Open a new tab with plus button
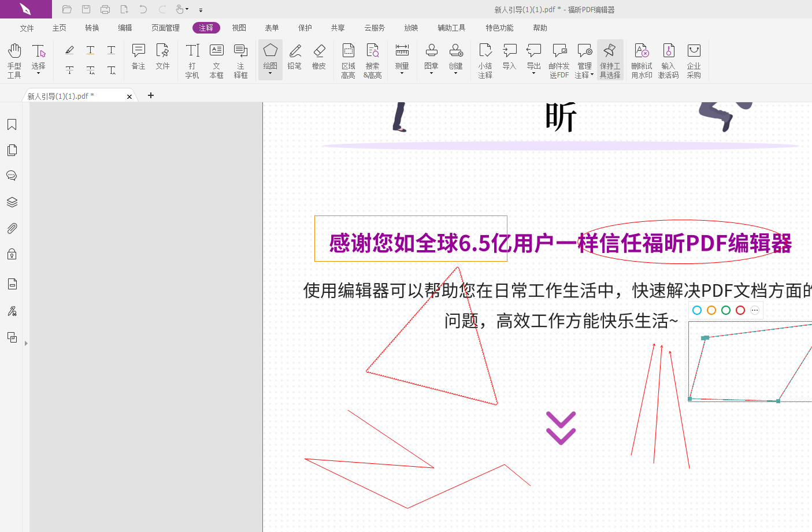The image size is (812, 532). [x=151, y=95]
